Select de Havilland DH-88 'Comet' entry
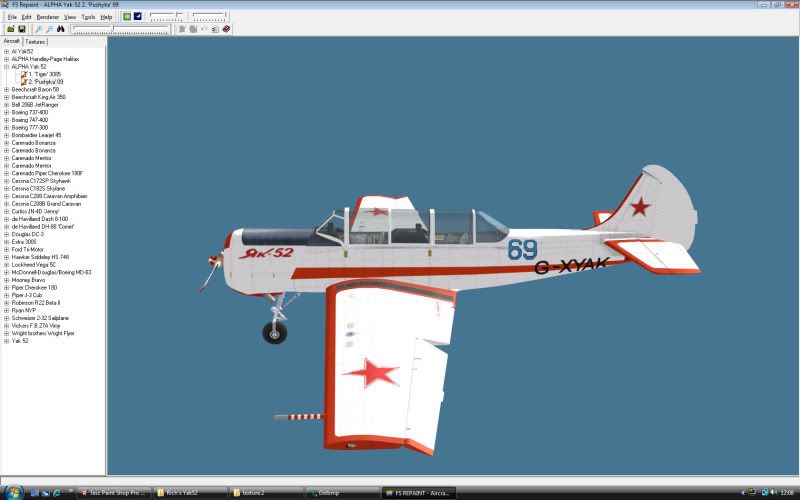Screen dimensions: 800x500 tap(42, 227)
